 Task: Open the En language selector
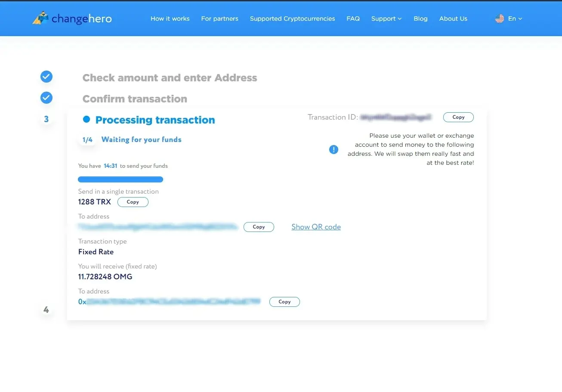point(515,19)
